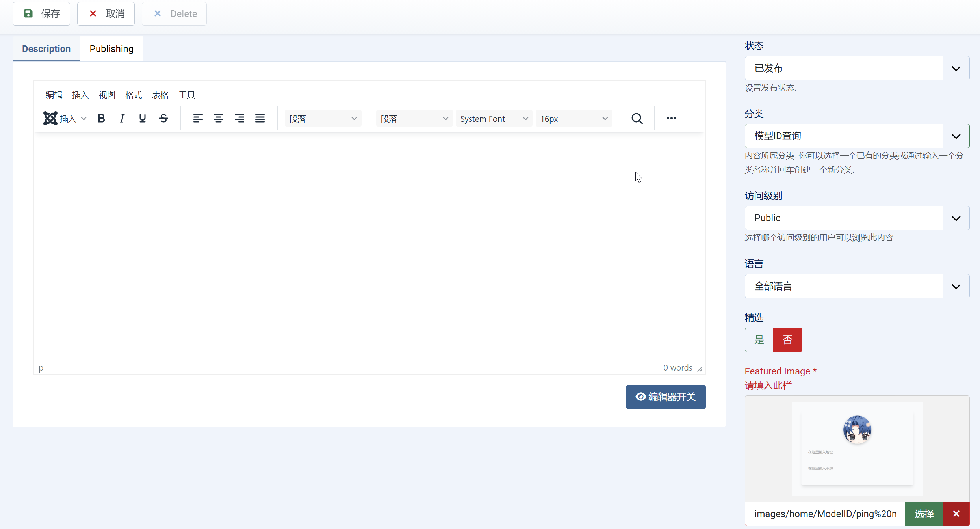Apply italic formatting
Viewport: 980px width, 529px height.
(x=122, y=118)
